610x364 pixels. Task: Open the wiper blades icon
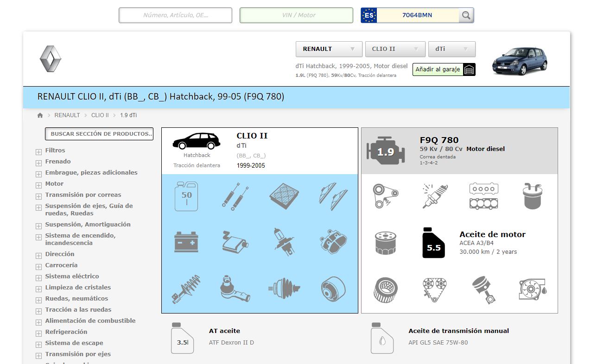pos(333,196)
